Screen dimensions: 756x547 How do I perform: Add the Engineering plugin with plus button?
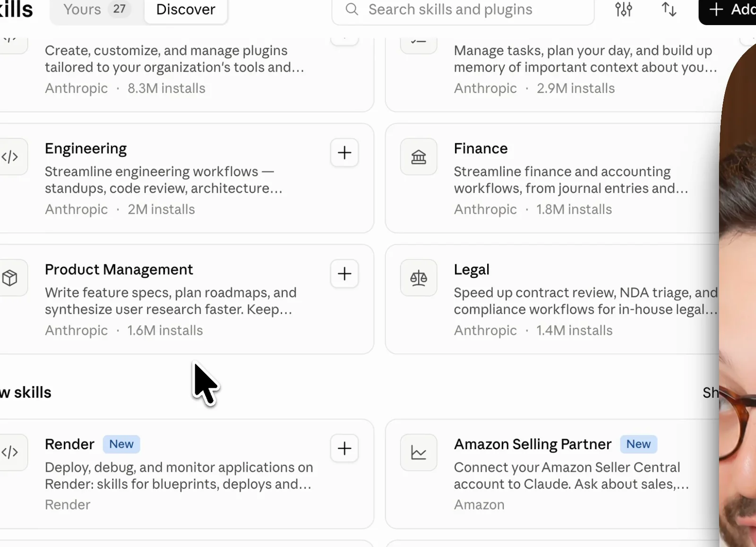click(x=344, y=153)
